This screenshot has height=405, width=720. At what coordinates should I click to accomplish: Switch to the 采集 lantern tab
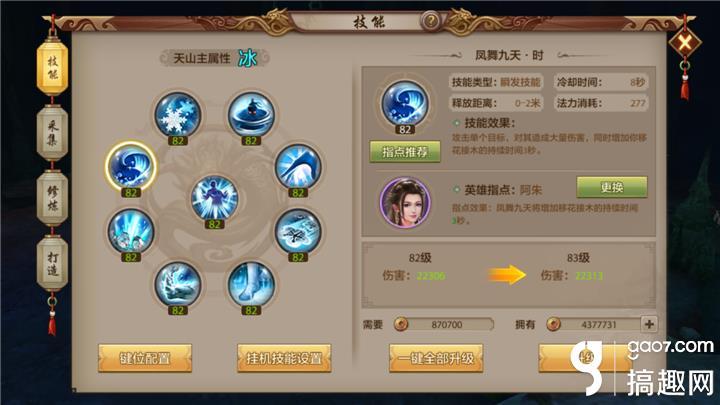[x=52, y=133]
